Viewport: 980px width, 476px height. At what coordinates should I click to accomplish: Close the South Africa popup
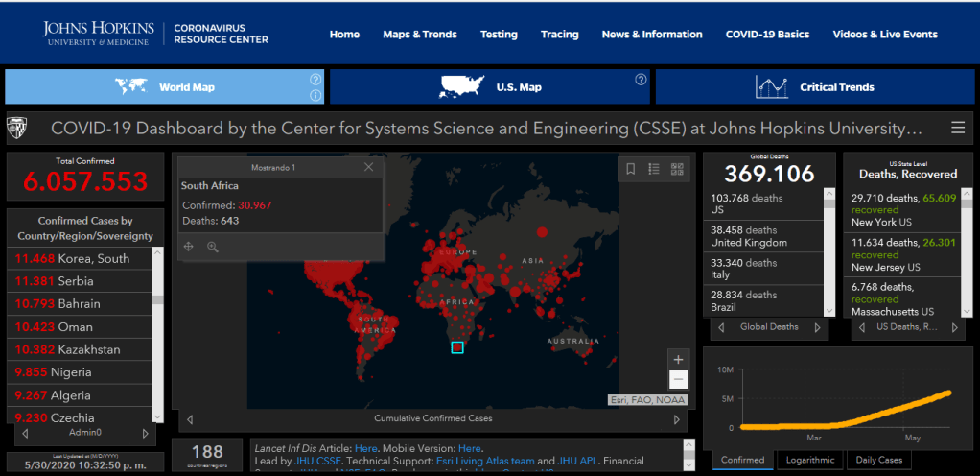click(x=369, y=167)
